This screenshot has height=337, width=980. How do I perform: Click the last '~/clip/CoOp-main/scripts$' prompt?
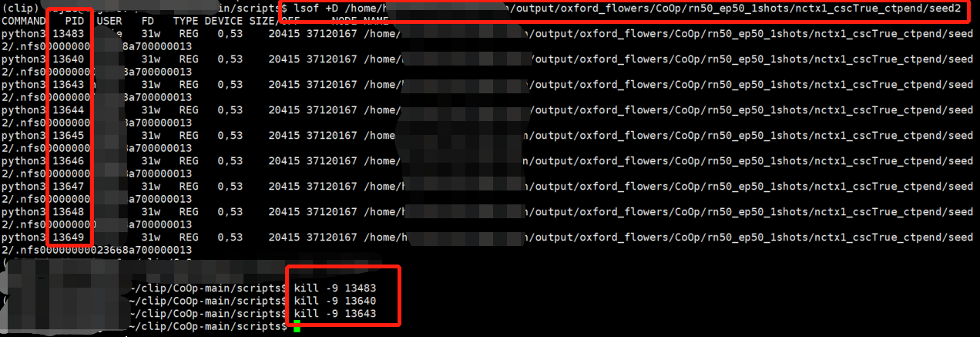click(x=208, y=327)
